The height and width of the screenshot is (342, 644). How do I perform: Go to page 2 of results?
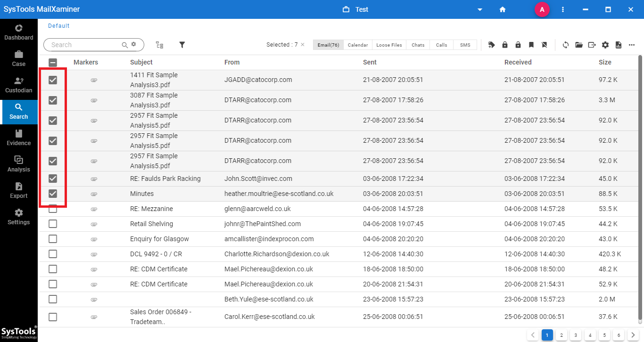561,335
